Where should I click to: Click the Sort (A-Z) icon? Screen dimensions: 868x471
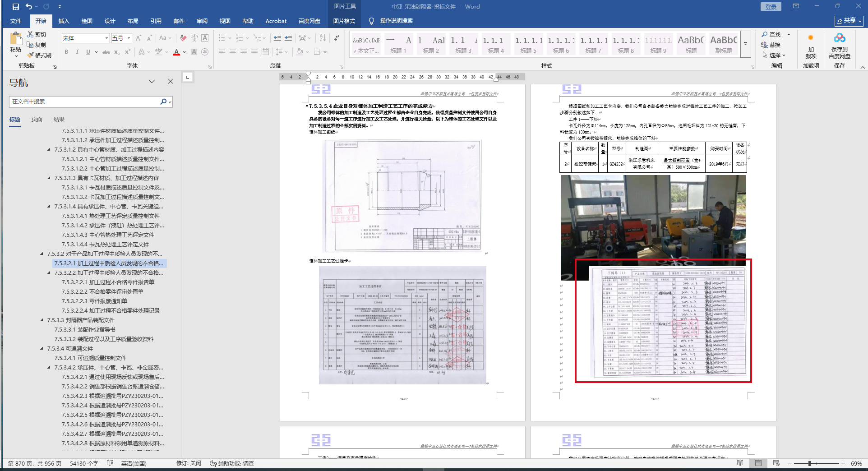point(323,38)
